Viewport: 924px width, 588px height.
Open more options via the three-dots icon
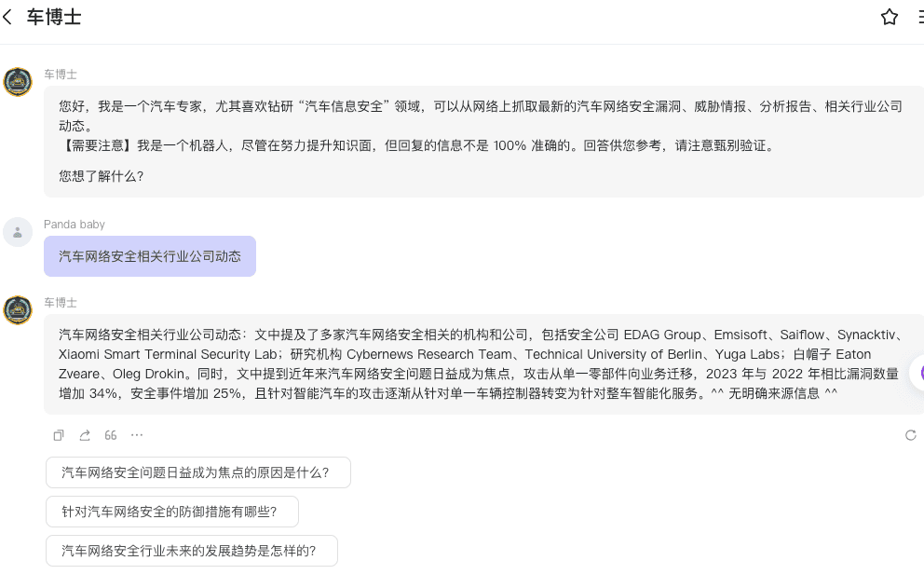point(137,435)
